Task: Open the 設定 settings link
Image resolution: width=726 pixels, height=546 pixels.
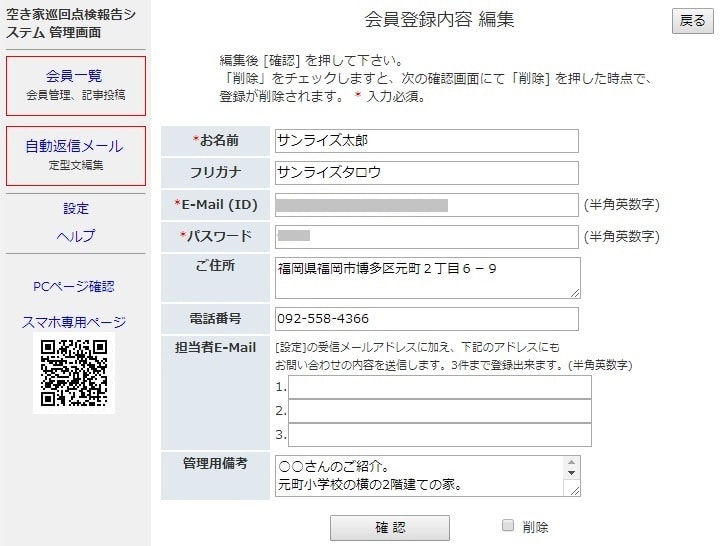Action: point(76,209)
